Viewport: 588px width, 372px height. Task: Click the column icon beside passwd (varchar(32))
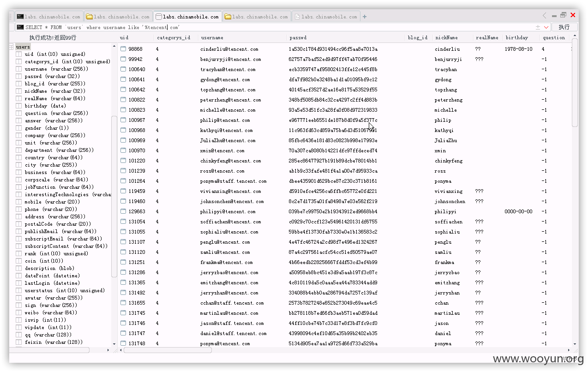pyautogui.click(x=19, y=76)
